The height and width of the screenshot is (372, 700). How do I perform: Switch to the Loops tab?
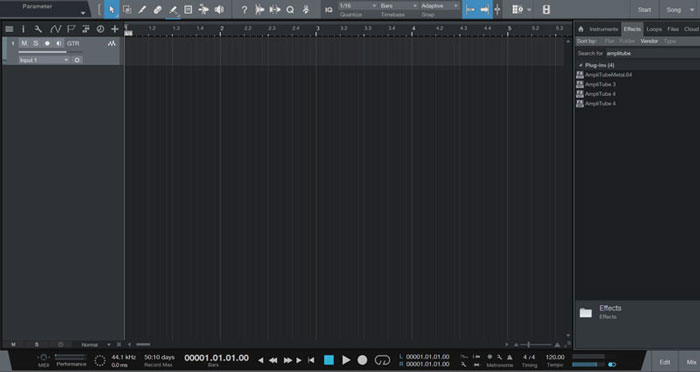[x=654, y=29]
